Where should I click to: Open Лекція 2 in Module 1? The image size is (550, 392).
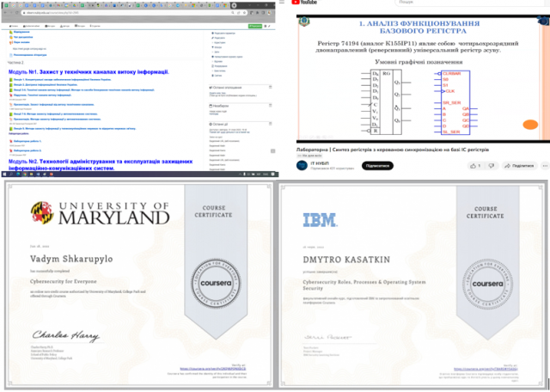click(44, 84)
